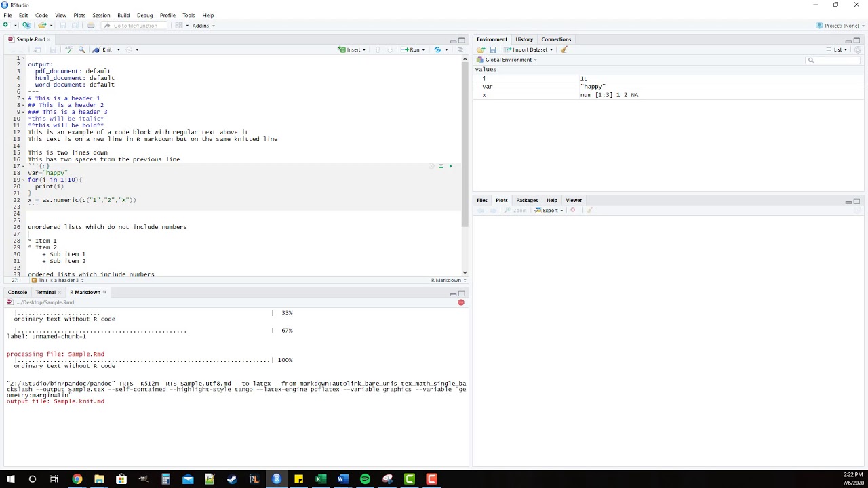The width and height of the screenshot is (868, 488).
Task: Remove the current plot red X icon
Action: tap(572, 211)
